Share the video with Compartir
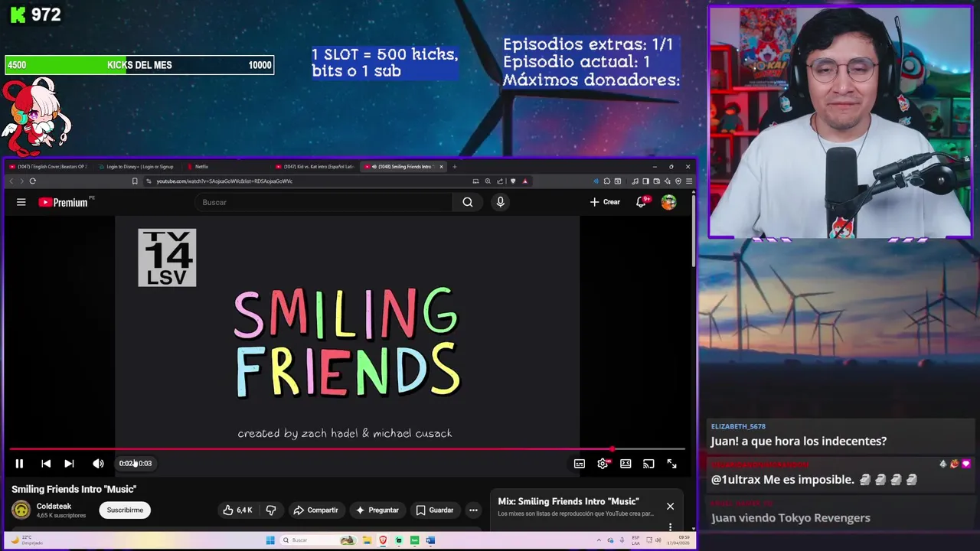The image size is (980, 551). pos(315,510)
